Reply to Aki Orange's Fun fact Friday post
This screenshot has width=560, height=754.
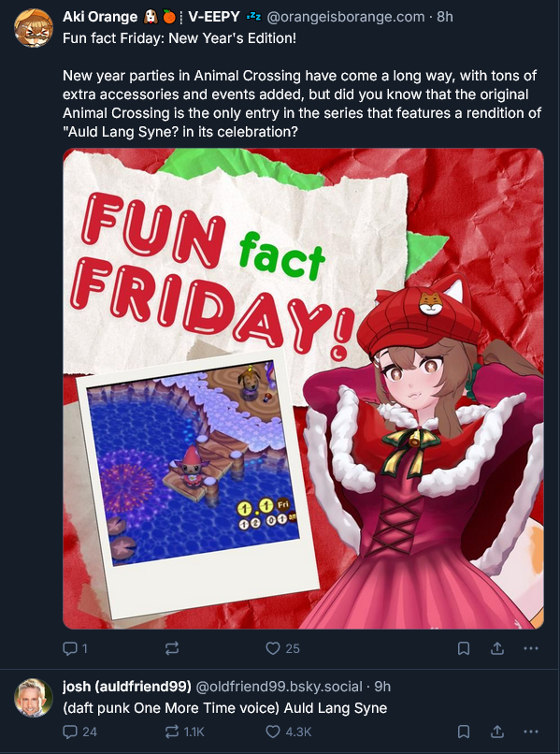pyautogui.click(x=75, y=648)
